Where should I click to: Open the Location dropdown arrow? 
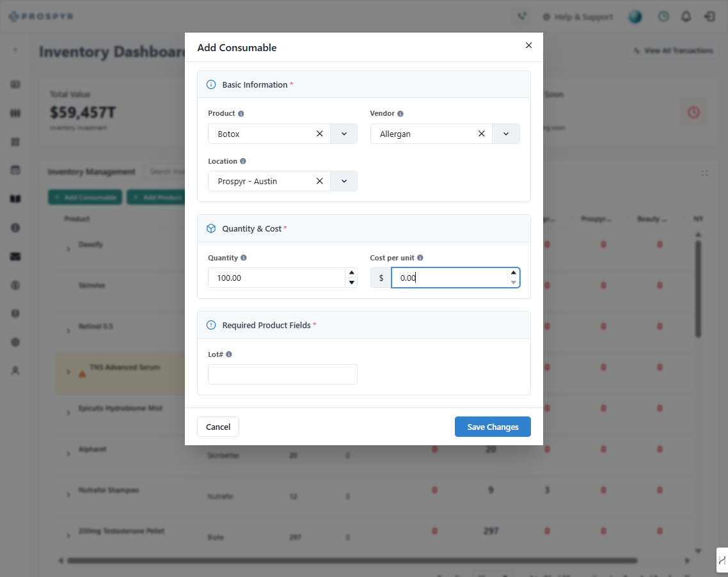point(344,181)
